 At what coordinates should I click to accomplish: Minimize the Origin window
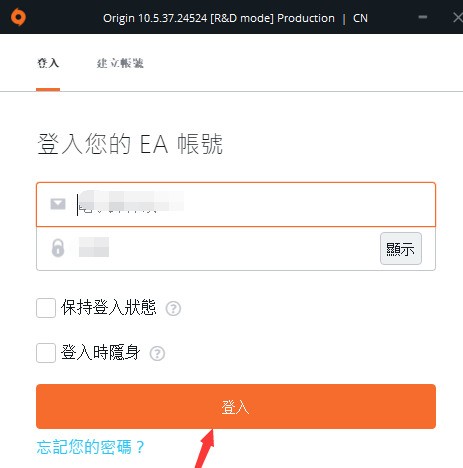(423, 17)
